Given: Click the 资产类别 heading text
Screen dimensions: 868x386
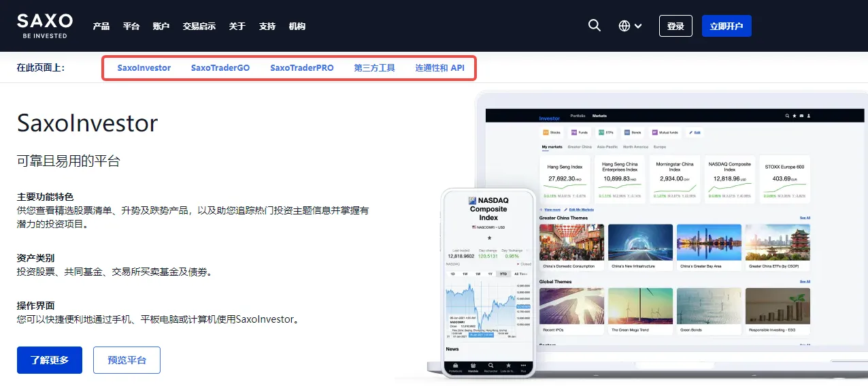Looking at the screenshot, I should pyautogui.click(x=35, y=258).
